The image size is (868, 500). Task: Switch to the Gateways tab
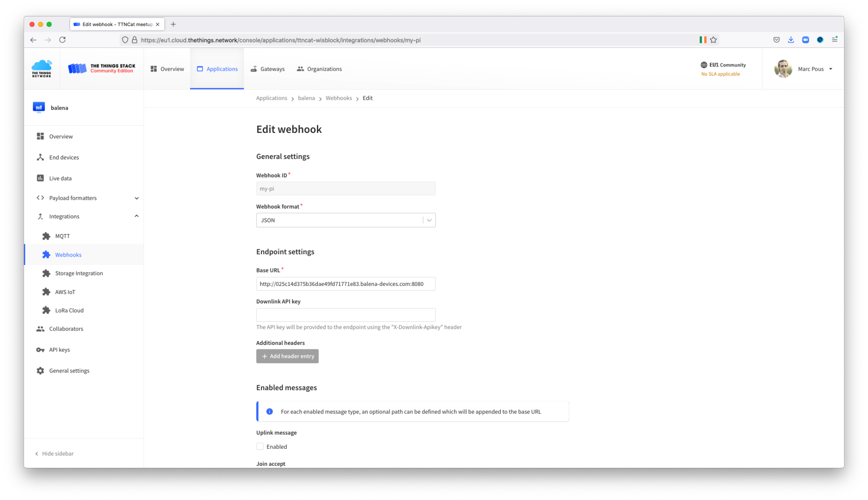[x=267, y=69]
